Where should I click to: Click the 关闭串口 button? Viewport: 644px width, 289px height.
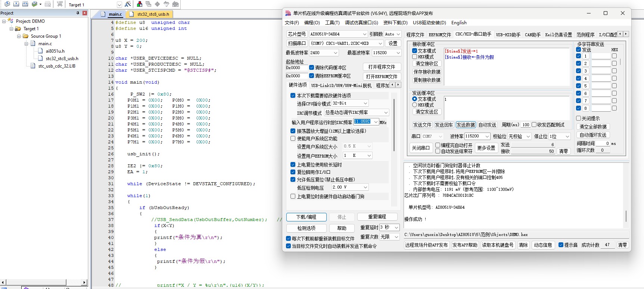pyautogui.click(x=421, y=148)
